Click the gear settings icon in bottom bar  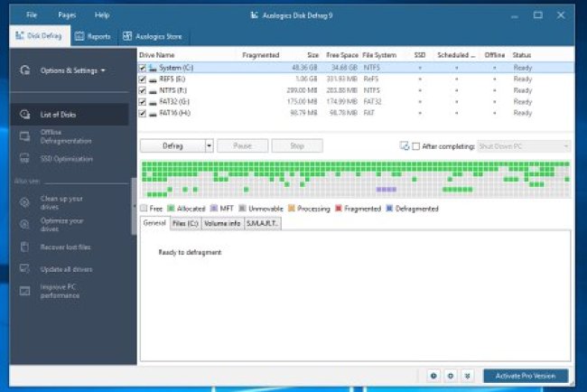[451, 376]
